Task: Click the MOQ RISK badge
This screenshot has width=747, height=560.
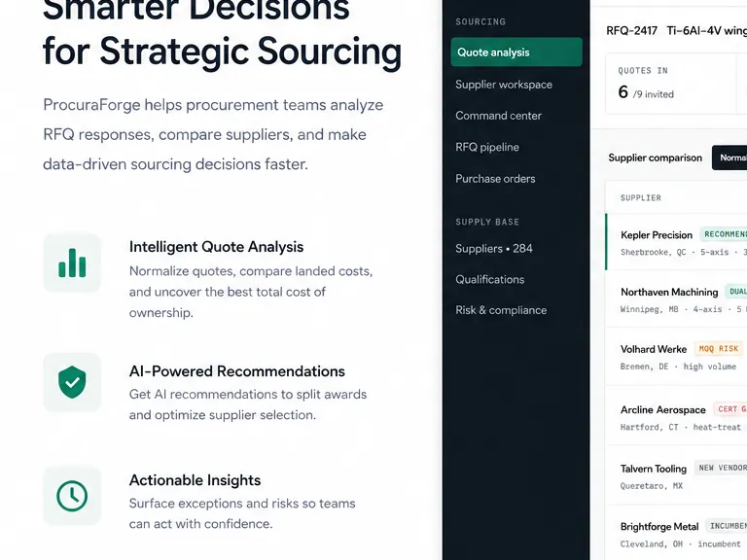Action: pyautogui.click(x=719, y=349)
